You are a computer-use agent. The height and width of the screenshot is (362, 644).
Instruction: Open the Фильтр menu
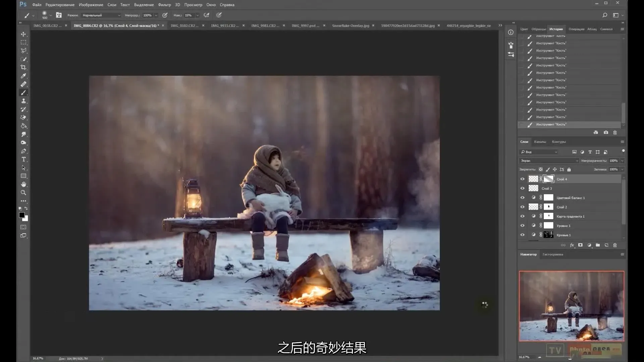click(164, 5)
